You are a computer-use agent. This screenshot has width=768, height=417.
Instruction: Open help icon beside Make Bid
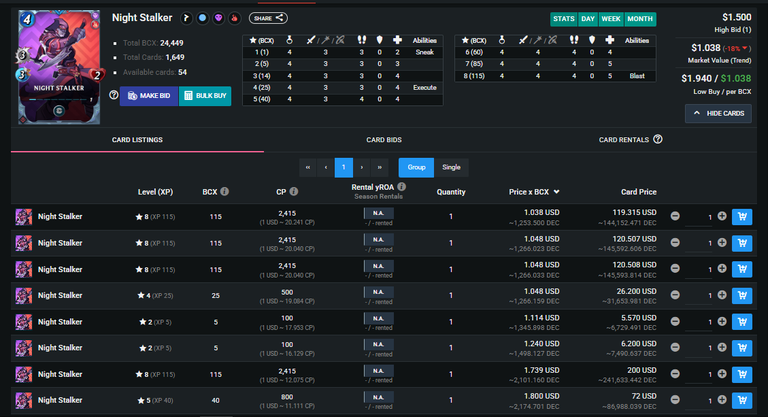[x=114, y=95]
